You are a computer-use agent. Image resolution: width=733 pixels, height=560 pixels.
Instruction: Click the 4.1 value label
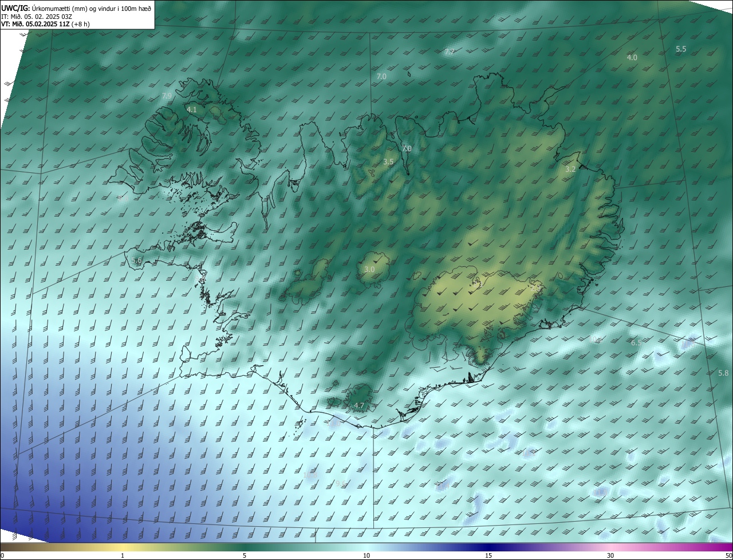tap(192, 109)
